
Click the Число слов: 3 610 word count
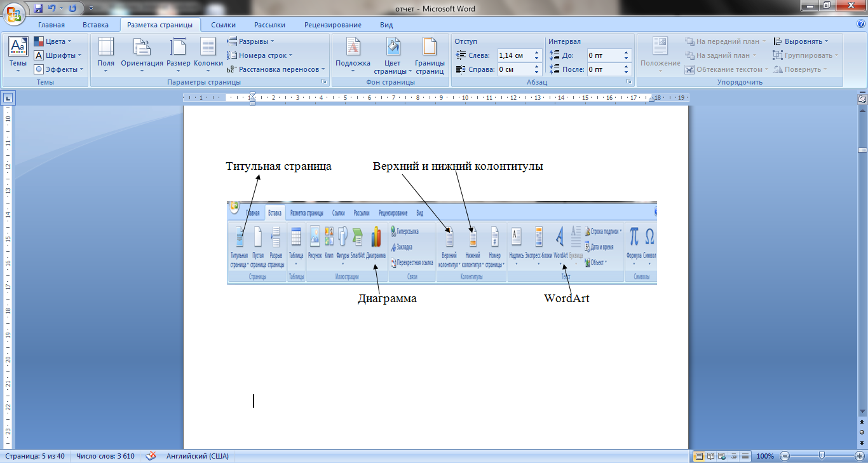click(x=105, y=456)
